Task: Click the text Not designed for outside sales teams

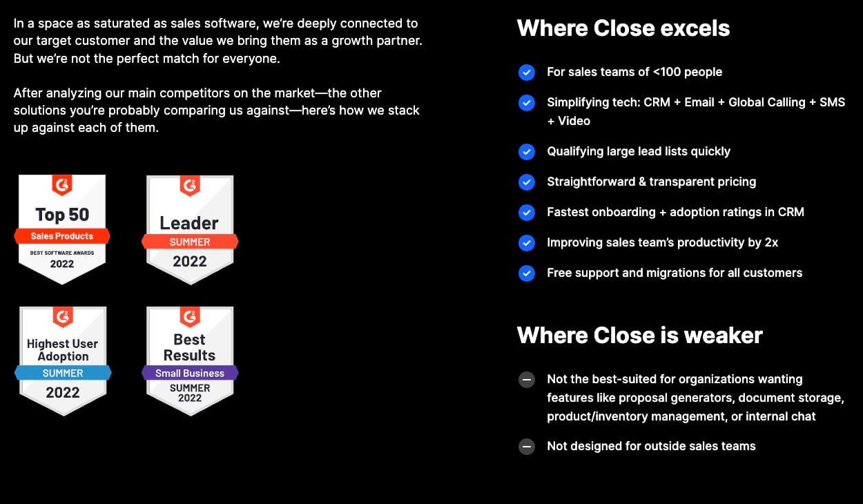Action: 651,446
